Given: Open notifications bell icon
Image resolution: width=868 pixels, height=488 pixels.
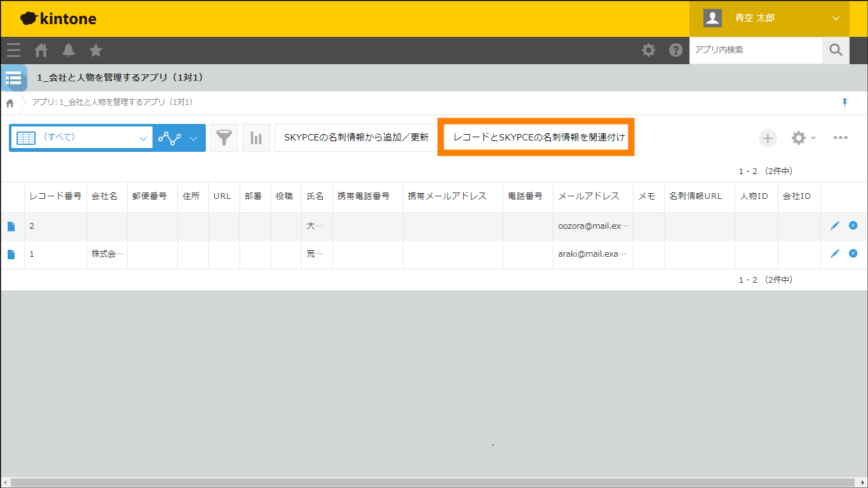Looking at the screenshot, I should 69,50.
